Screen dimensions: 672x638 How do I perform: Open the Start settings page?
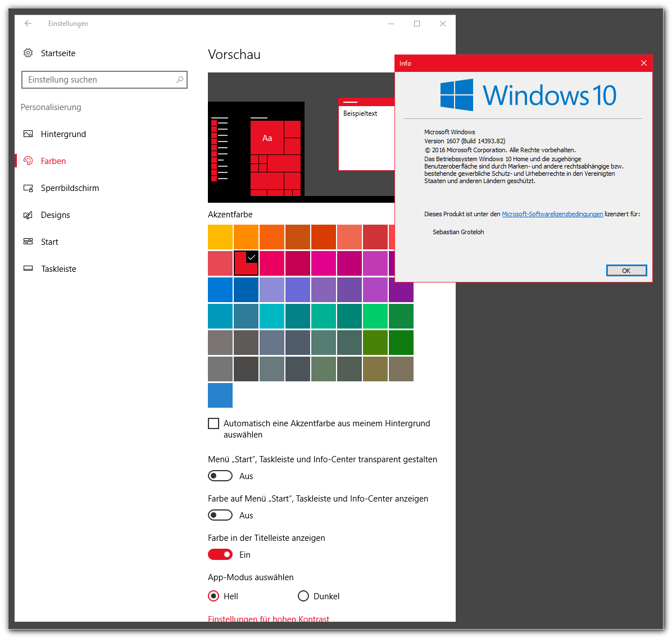pos(49,242)
